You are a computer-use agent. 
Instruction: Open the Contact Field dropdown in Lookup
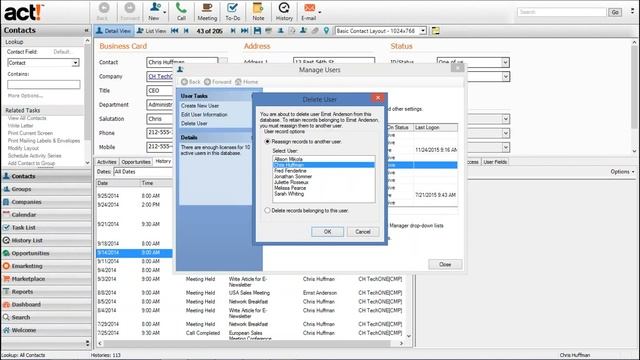[75, 63]
